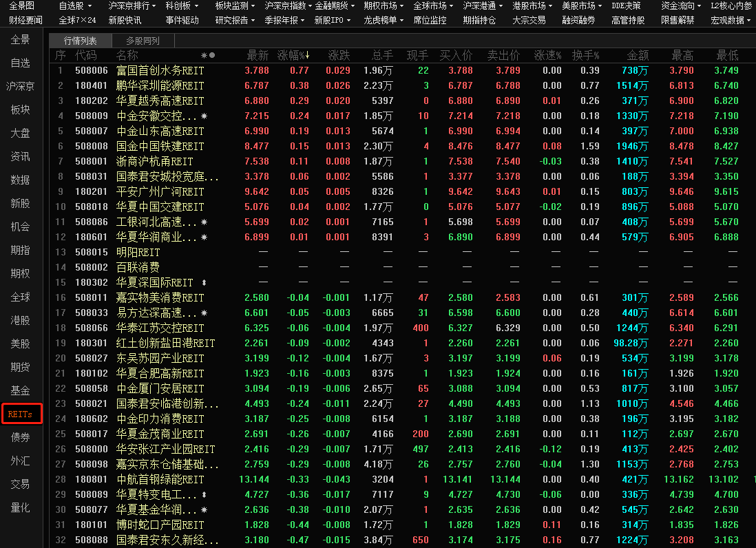Click the star marker beside 工银河北高速
The width and height of the screenshot is (756, 548).
pos(204,222)
